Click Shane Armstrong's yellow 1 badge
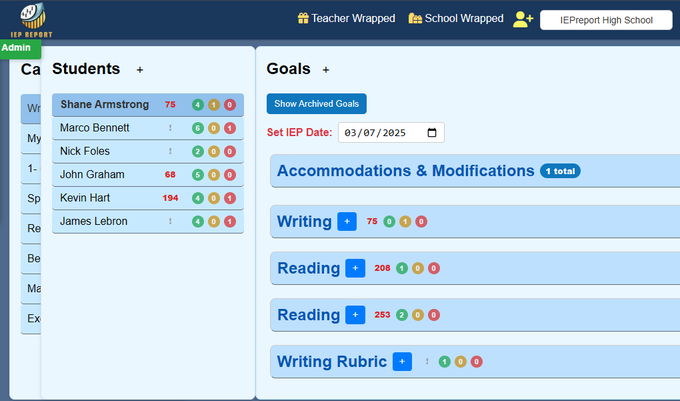This screenshot has height=401, width=680. pos(214,104)
